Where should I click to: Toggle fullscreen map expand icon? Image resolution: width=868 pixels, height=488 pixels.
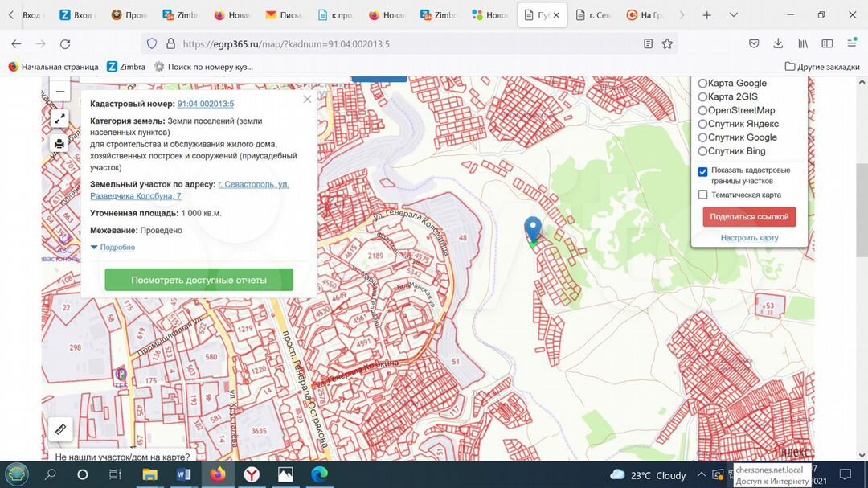pyautogui.click(x=59, y=119)
